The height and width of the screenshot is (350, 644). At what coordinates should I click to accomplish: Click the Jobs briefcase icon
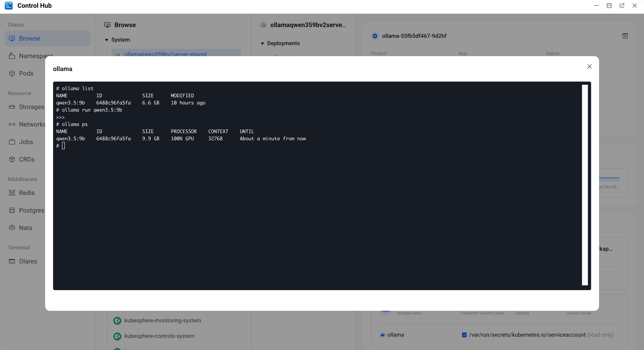tap(12, 142)
